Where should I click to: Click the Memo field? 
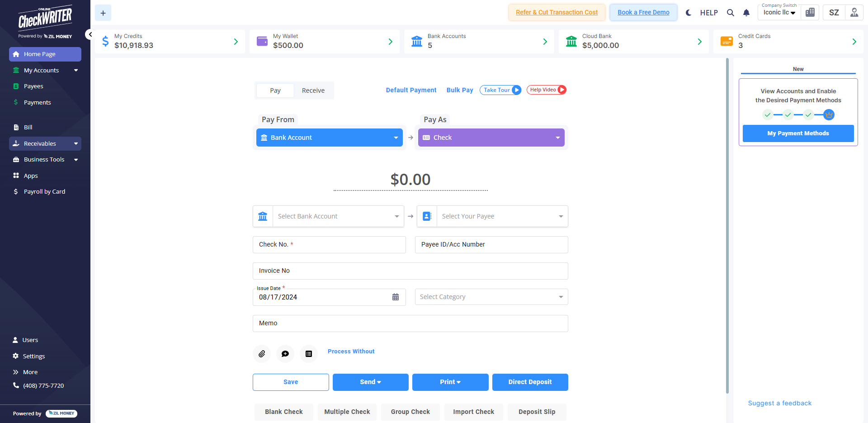(410, 323)
